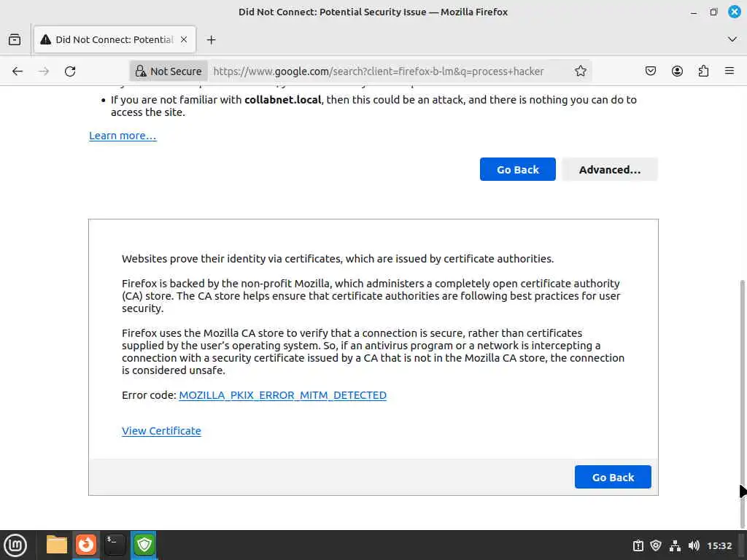This screenshot has width=747, height=560.
Task: Click the shield security tray icon
Action: (x=656, y=545)
